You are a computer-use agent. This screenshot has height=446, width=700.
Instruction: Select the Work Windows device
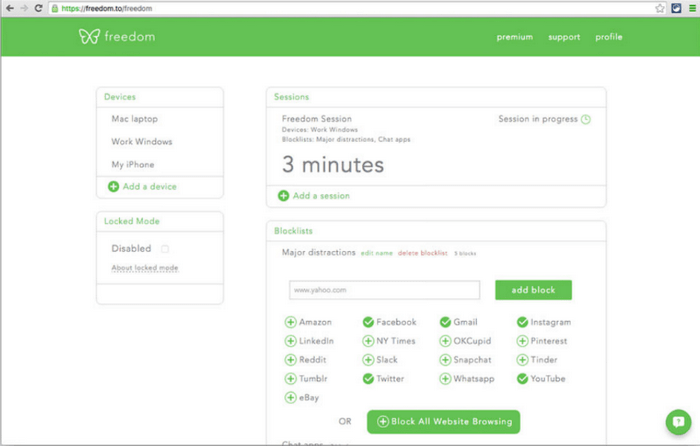click(142, 142)
